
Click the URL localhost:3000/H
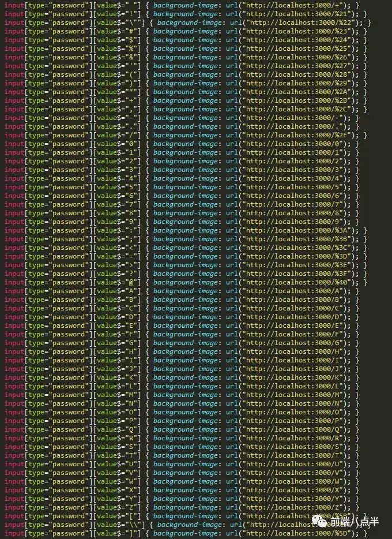tap(292, 351)
